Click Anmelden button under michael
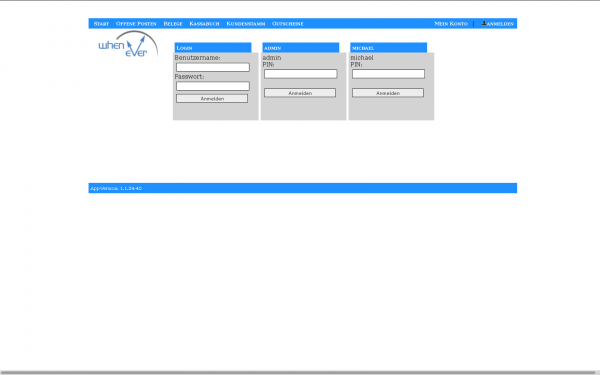 click(388, 93)
